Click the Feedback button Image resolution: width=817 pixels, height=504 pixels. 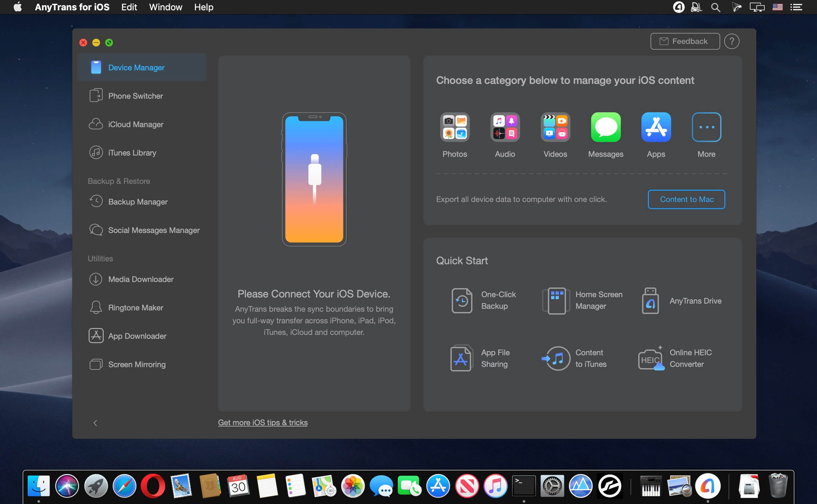pyautogui.click(x=686, y=41)
